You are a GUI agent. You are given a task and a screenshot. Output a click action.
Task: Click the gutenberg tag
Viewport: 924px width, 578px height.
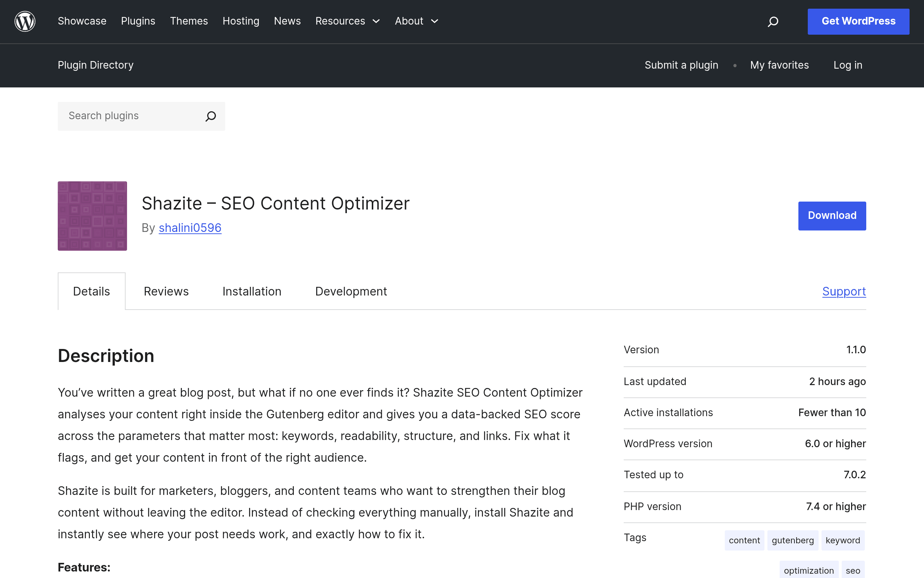[x=793, y=540]
